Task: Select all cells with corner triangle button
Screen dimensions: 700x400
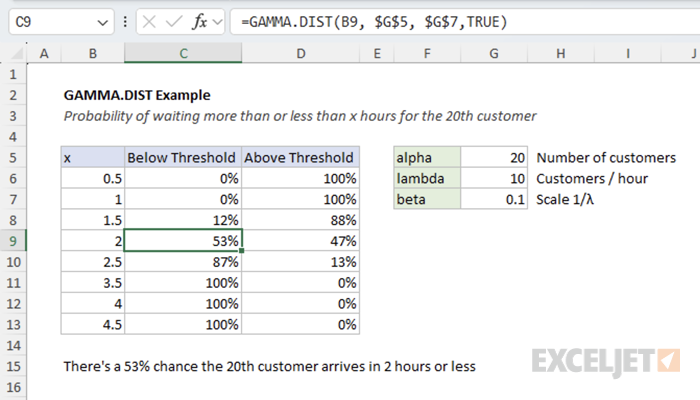Action: [x=17, y=54]
